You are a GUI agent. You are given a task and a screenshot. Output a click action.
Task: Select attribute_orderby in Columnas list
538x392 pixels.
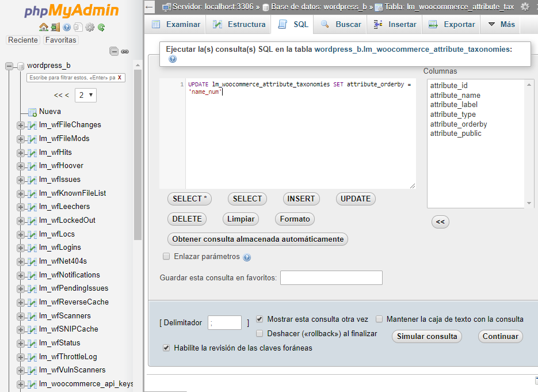(x=459, y=124)
